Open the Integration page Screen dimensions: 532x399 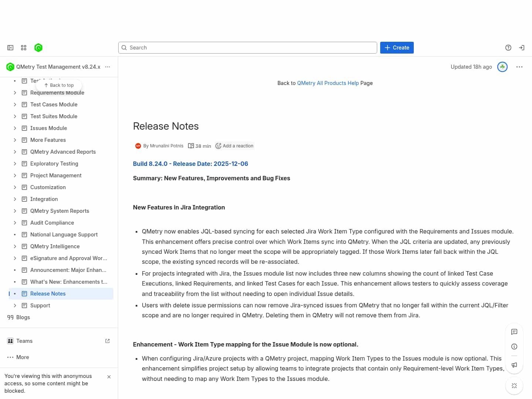coord(44,199)
